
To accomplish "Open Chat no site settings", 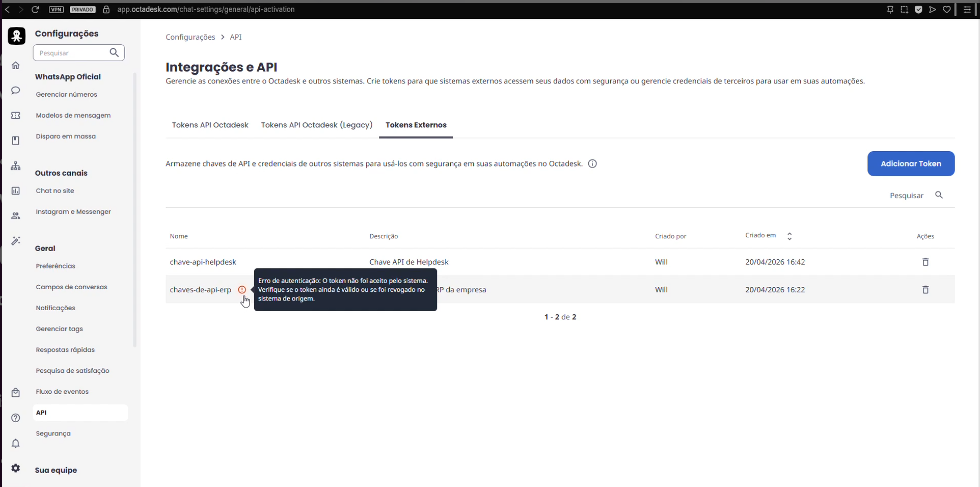I will [x=55, y=191].
